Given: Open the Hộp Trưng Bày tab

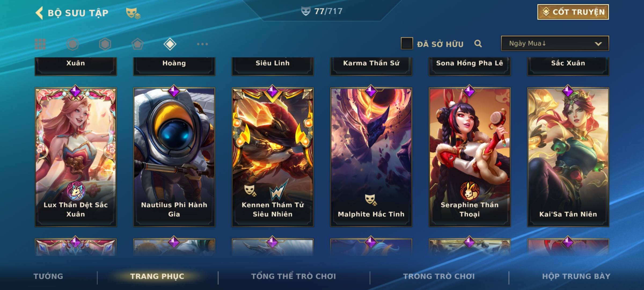Looking at the screenshot, I should [x=576, y=276].
